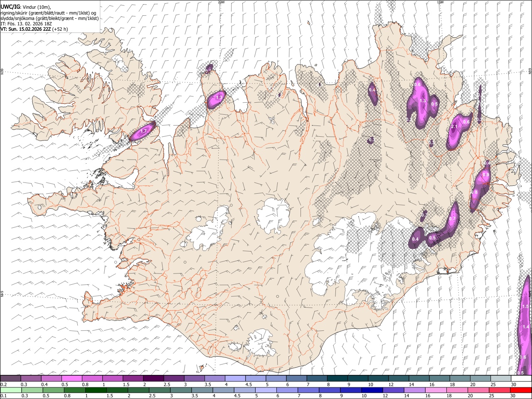Click the UWC/IG title text
The image size is (532, 399).
click(10, 7)
